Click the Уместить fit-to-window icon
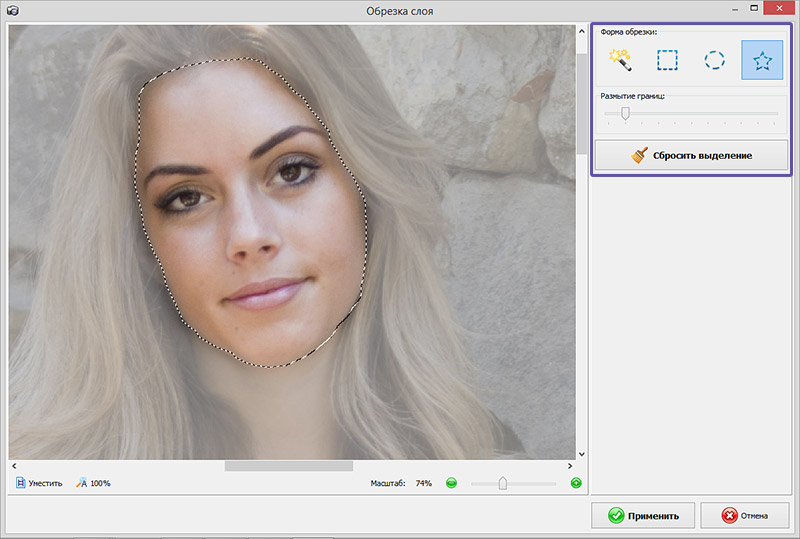Image resolution: width=800 pixels, height=539 pixels. click(x=21, y=483)
